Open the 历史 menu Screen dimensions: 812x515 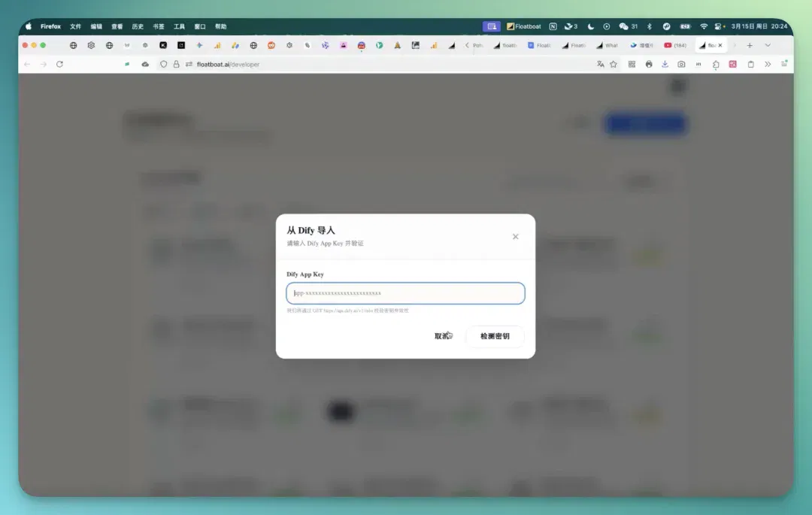[138, 26]
